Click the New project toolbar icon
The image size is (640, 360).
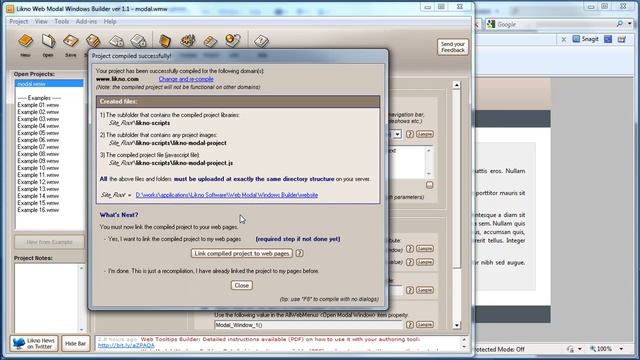[25, 41]
